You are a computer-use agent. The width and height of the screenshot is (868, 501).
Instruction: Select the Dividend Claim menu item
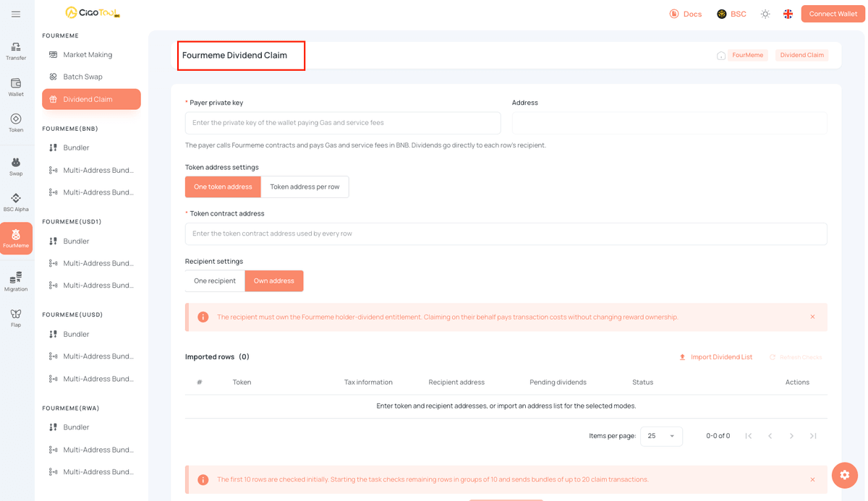pos(91,99)
